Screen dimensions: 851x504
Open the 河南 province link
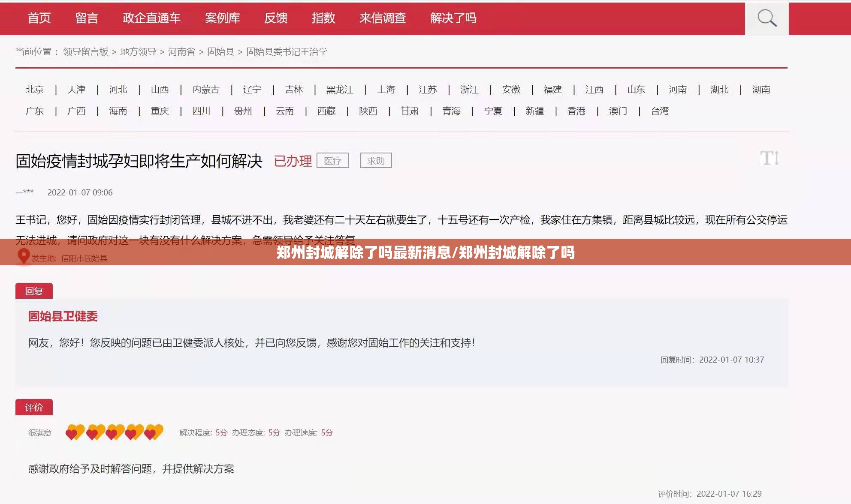[x=678, y=90]
